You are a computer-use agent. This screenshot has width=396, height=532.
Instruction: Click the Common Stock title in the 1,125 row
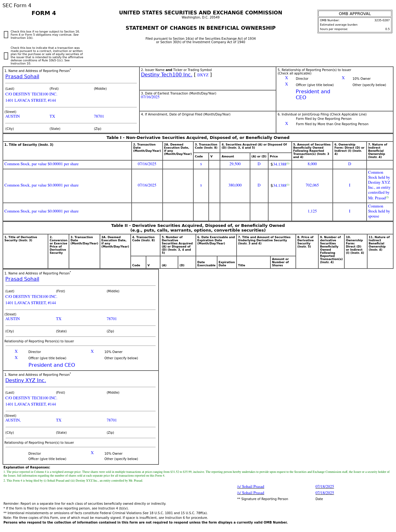click(x=41, y=211)
